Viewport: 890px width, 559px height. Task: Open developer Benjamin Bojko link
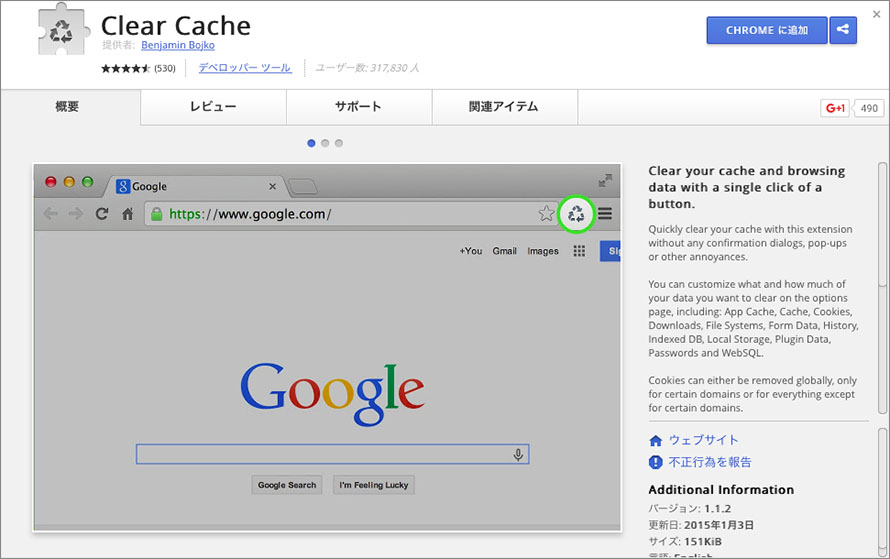178,45
